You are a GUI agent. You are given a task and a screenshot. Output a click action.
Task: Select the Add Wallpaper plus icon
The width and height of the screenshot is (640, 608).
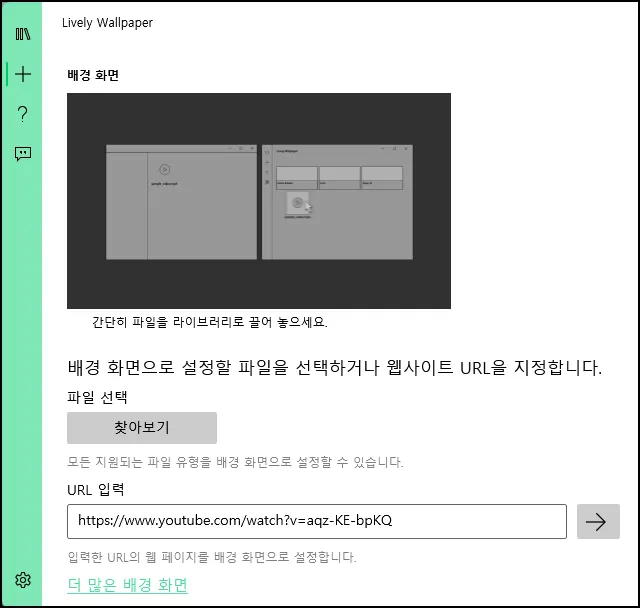[23, 74]
